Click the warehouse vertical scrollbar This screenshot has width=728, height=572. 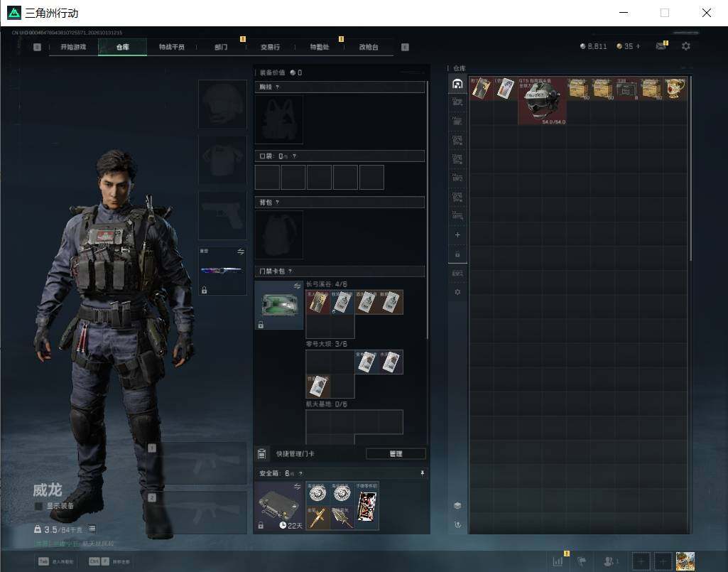click(x=690, y=169)
